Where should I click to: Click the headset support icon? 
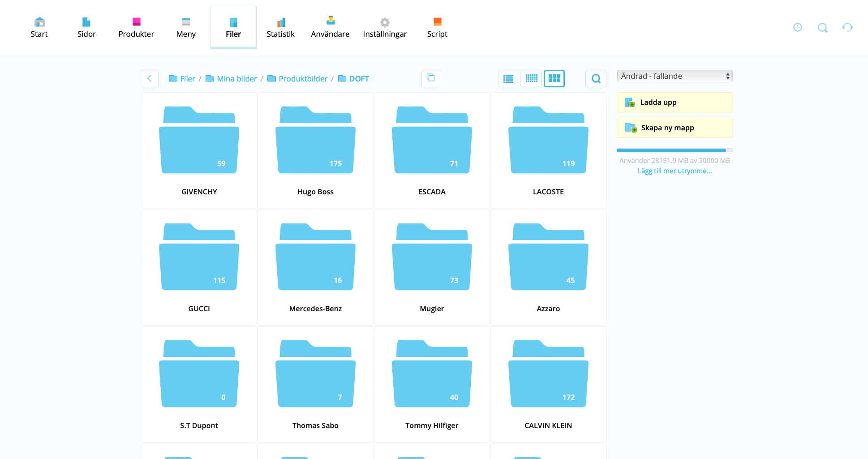pyautogui.click(x=847, y=27)
